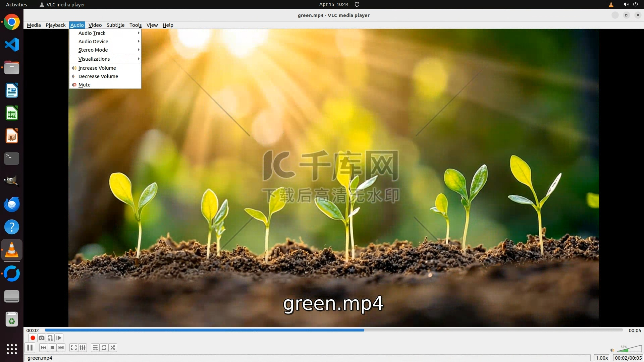
Task: Click the A-B loop button
Action: tap(50, 338)
